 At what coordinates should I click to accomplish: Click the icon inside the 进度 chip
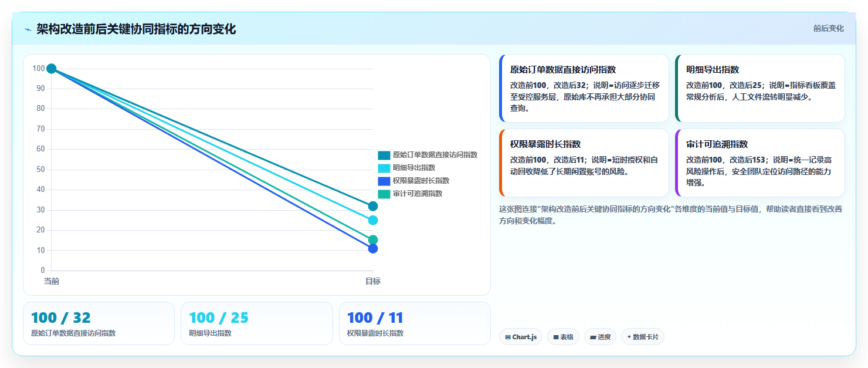(593, 337)
